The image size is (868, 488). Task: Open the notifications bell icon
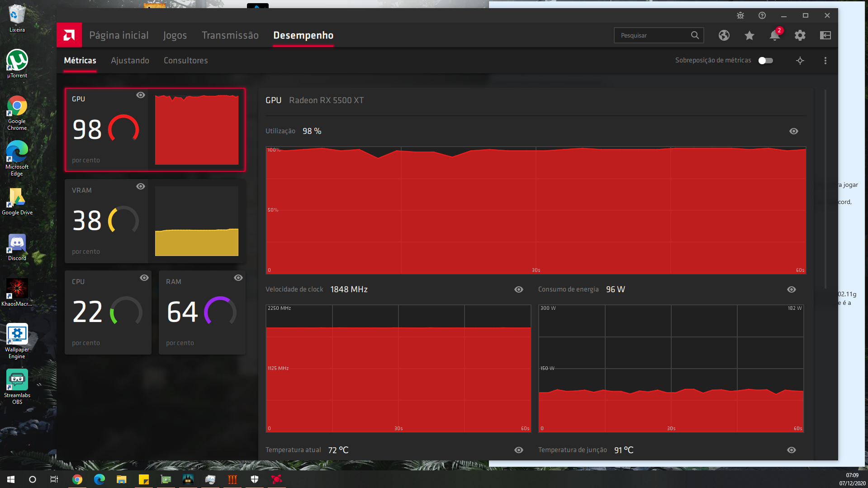coord(775,35)
